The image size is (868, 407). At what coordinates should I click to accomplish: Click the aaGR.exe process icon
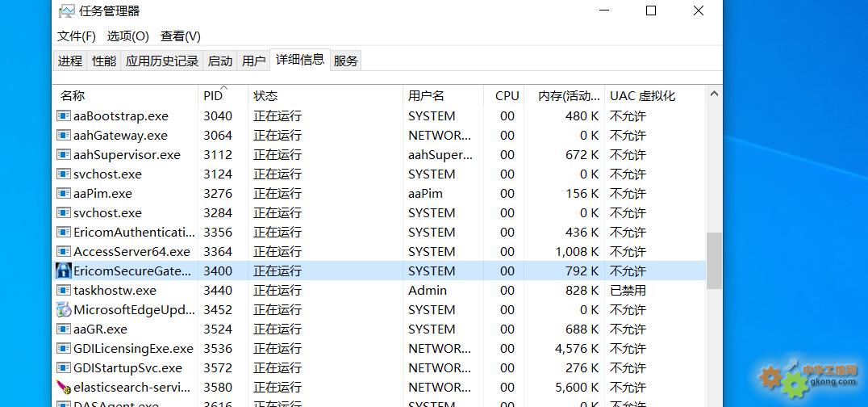pos(65,329)
